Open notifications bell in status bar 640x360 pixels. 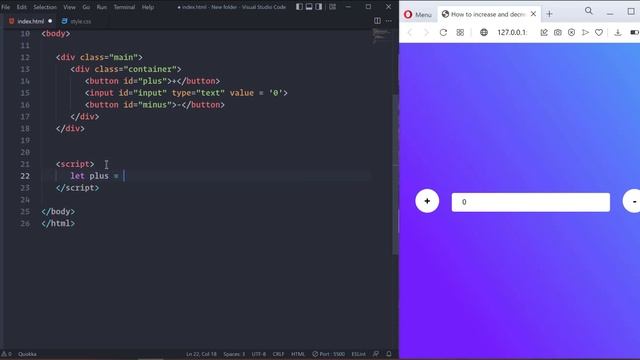[x=389, y=354]
